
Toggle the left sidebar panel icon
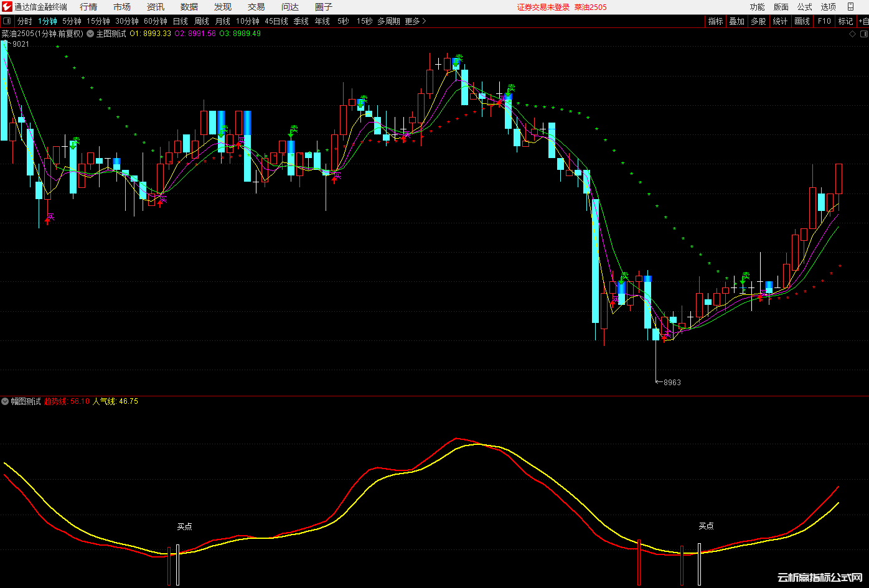(x=7, y=21)
